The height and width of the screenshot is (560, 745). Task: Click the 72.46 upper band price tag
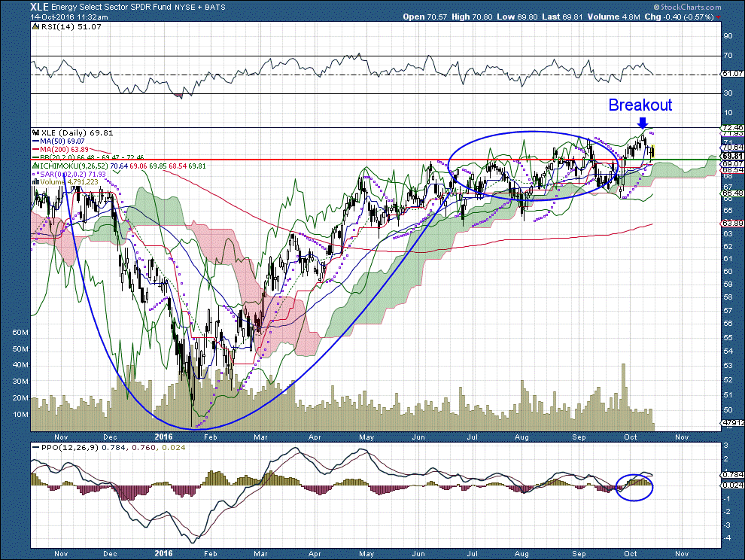(x=732, y=127)
